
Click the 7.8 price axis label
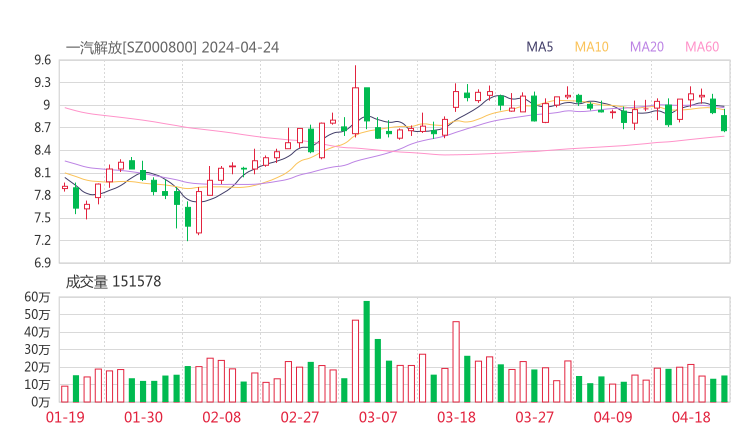[42, 195]
